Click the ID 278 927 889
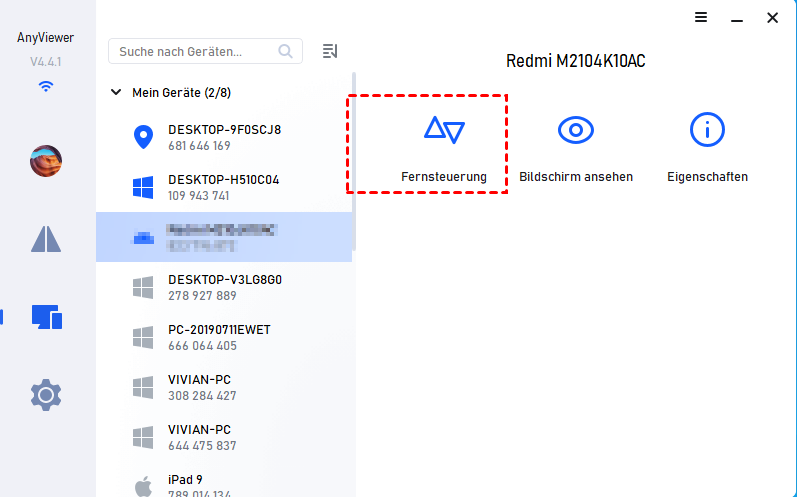797x497 pixels. pos(202,296)
